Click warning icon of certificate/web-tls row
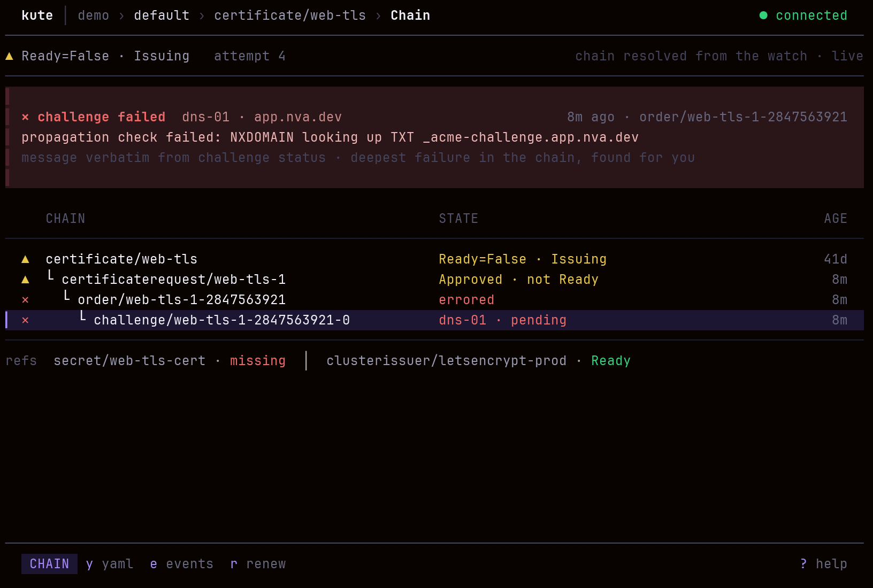Screen dimensions: 873x588 click(25, 259)
